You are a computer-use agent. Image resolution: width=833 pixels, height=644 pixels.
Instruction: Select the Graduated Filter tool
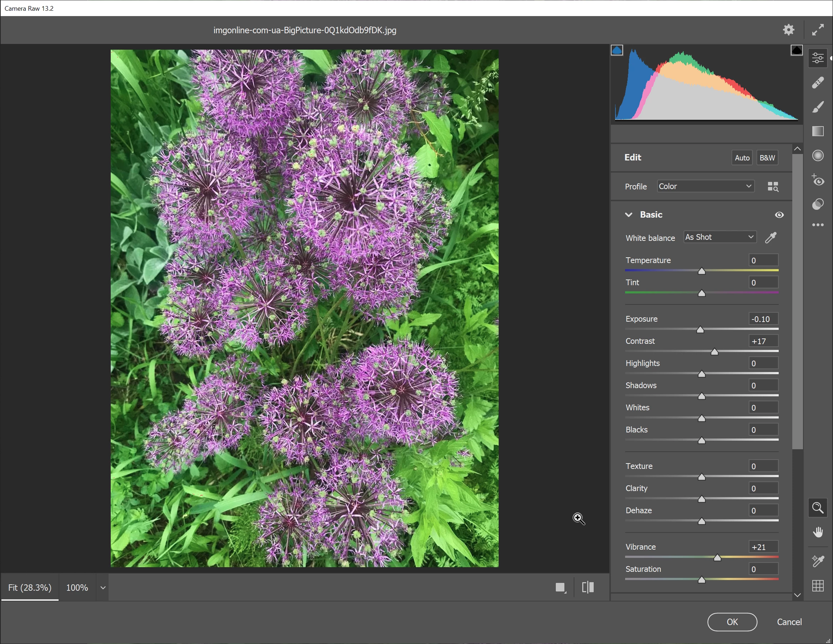818,131
